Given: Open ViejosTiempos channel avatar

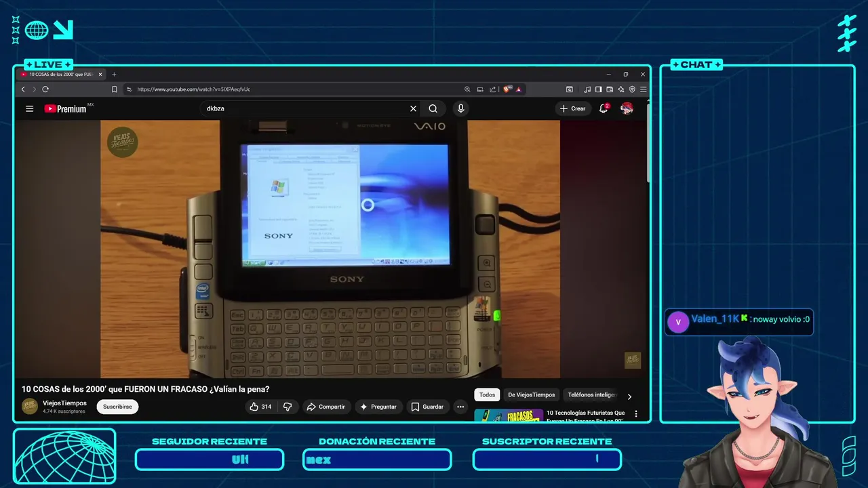Looking at the screenshot, I should pos(30,406).
